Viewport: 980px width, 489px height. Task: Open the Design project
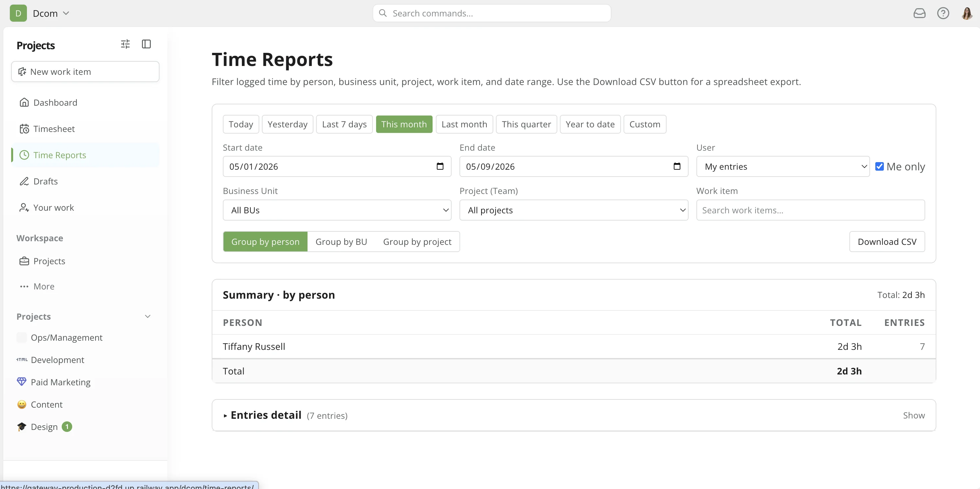click(x=44, y=427)
